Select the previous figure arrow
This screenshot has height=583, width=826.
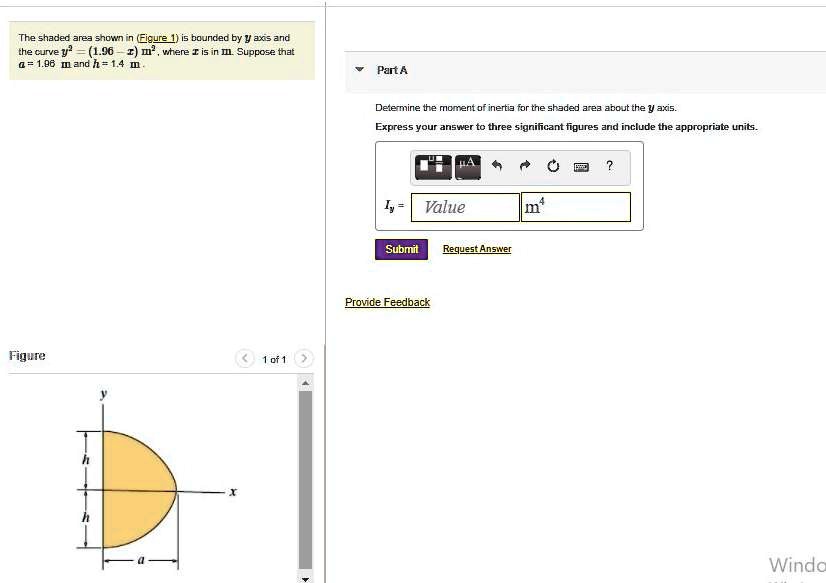tap(244, 357)
